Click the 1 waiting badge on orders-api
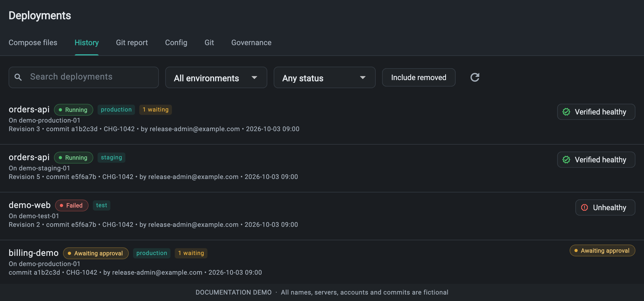This screenshot has width=644, height=301. [155, 110]
